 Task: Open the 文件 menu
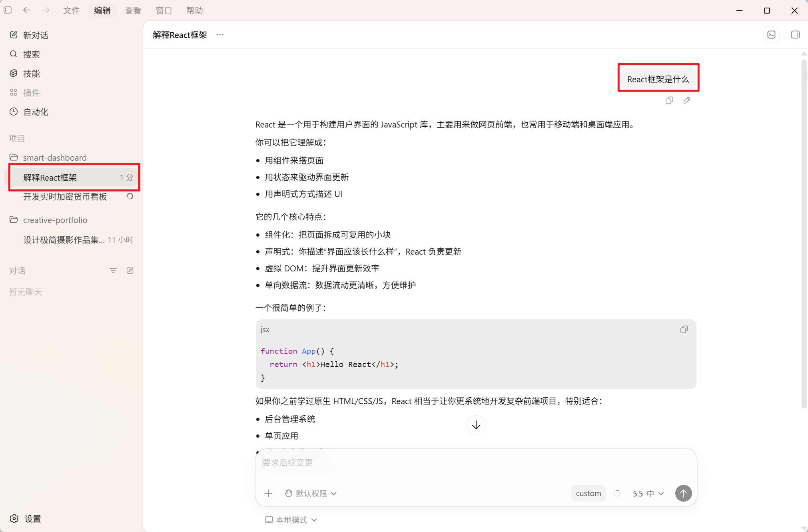click(x=71, y=10)
